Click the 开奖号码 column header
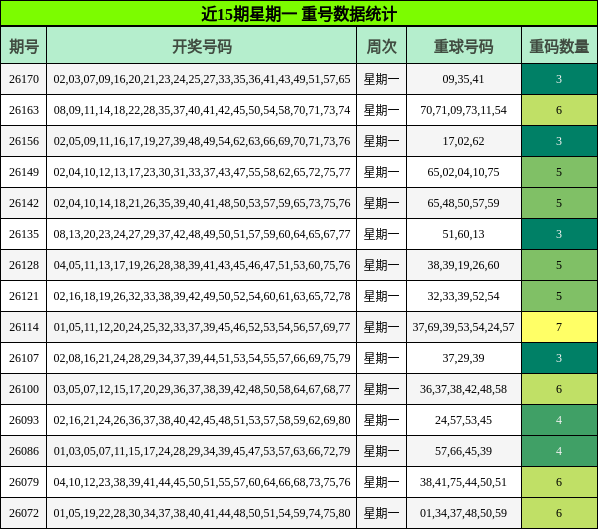Screen dimensions: 598x529 (x=202, y=46)
